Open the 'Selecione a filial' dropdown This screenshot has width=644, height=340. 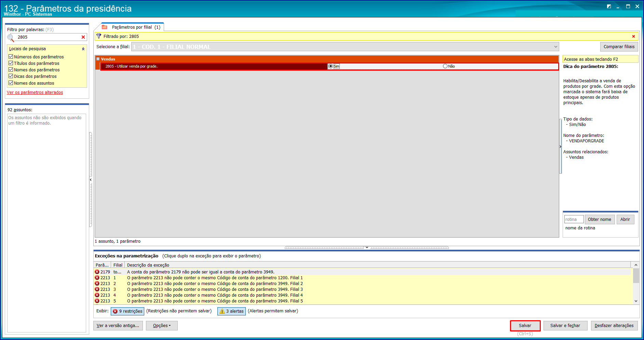[555, 47]
